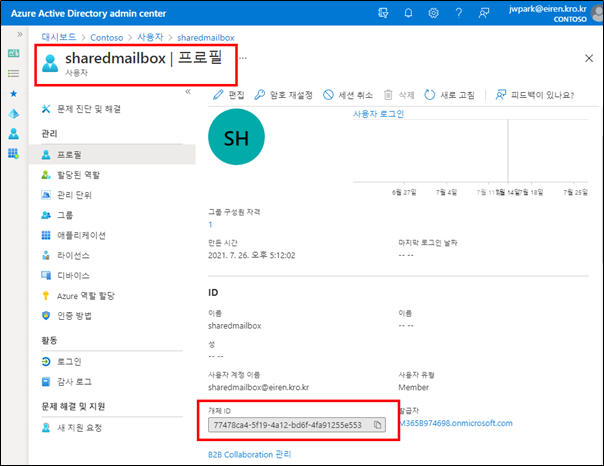Open group membership count 1 link
This screenshot has width=604, height=466.
point(210,225)
